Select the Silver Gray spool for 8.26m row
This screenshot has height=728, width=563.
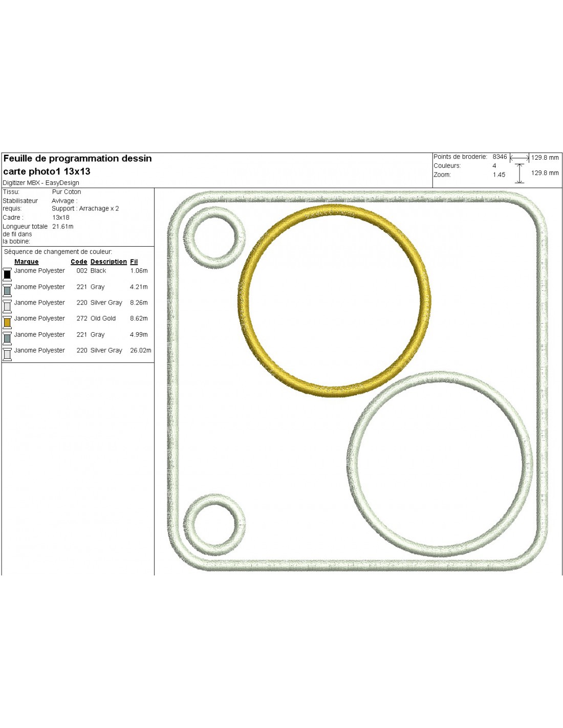coord(7,306)
